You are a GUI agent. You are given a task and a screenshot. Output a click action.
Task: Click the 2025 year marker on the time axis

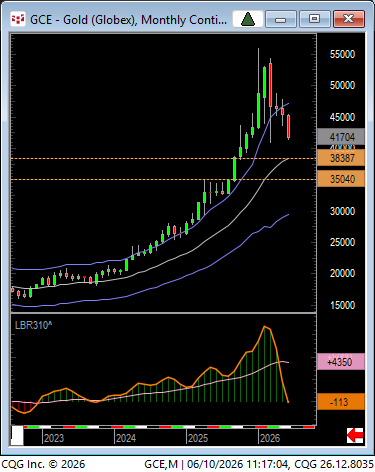[198, 438]
